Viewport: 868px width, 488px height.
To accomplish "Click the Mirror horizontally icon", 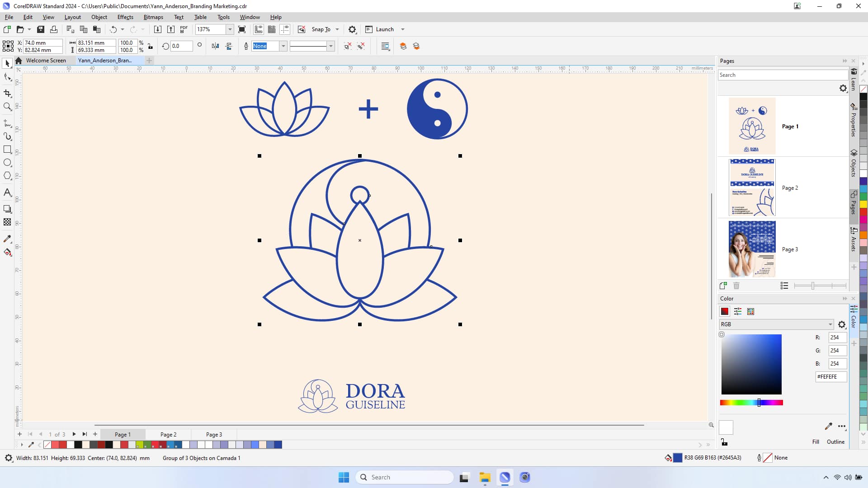I will [x=215, y=46].
